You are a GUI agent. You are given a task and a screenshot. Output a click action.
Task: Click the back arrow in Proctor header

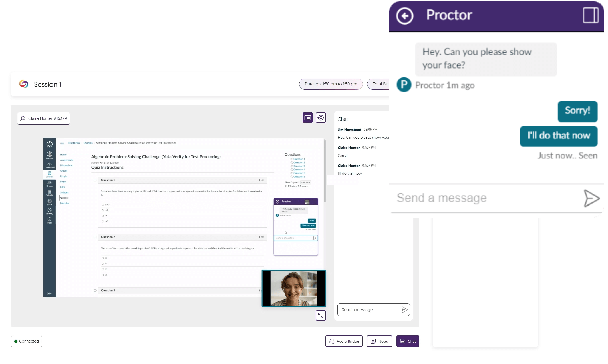pos(404,16)
